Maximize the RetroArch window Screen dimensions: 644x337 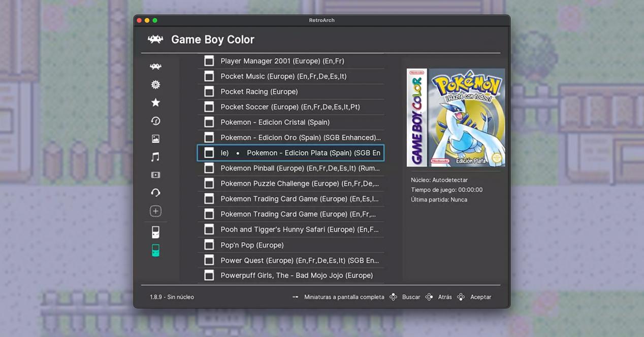[x=155, y=20]
